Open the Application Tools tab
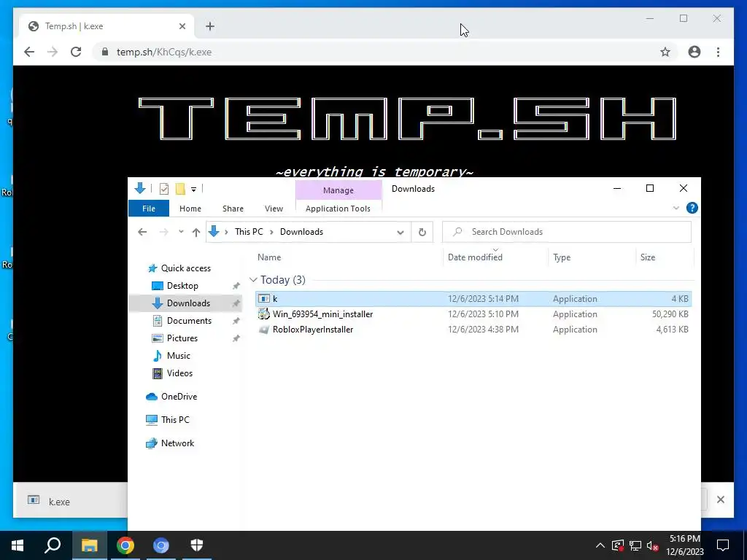 338,209
